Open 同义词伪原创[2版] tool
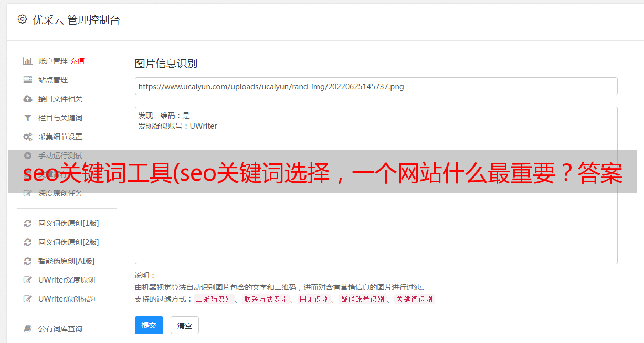644x343 pixels. pyautogui.click(x=69, y=242)
